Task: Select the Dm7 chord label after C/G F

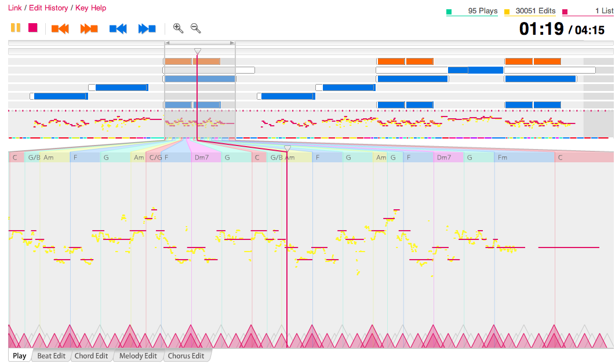Action: coord(202,157)
